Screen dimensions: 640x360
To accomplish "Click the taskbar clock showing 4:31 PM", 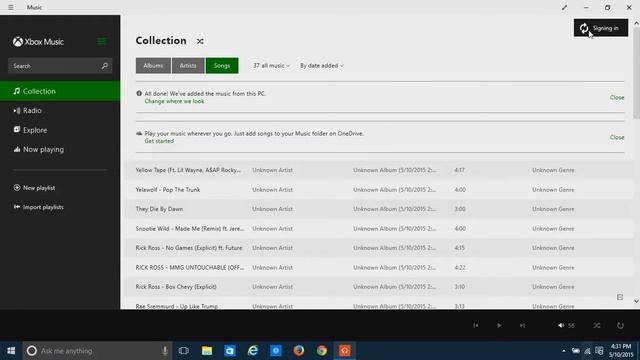I will point(621,351).
